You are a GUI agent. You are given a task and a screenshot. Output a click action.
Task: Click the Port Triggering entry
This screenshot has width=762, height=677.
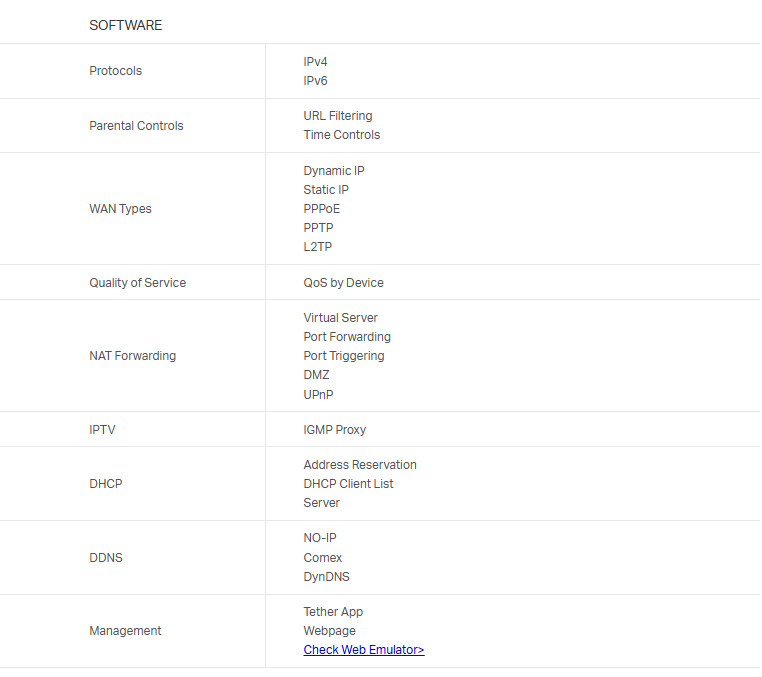click(343, 356)
